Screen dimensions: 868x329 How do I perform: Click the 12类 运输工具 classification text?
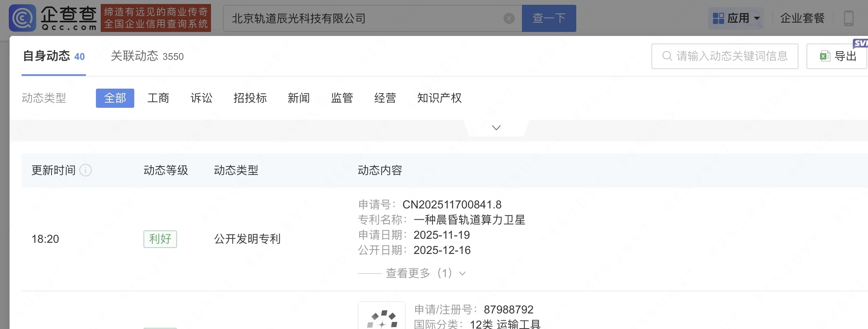[x=505, y=324]
